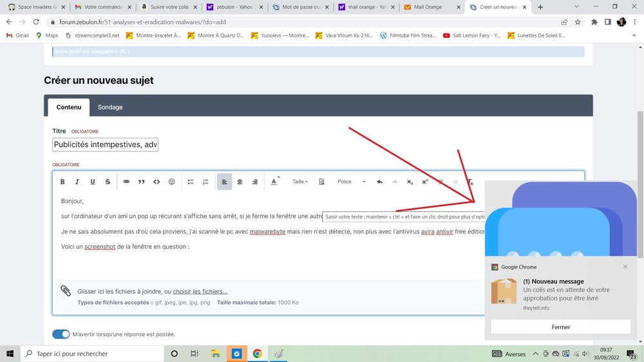Viewport: 644px width, 362px height.
Task: Switch to the Sondage tab
Action: [x=110, y=107]
